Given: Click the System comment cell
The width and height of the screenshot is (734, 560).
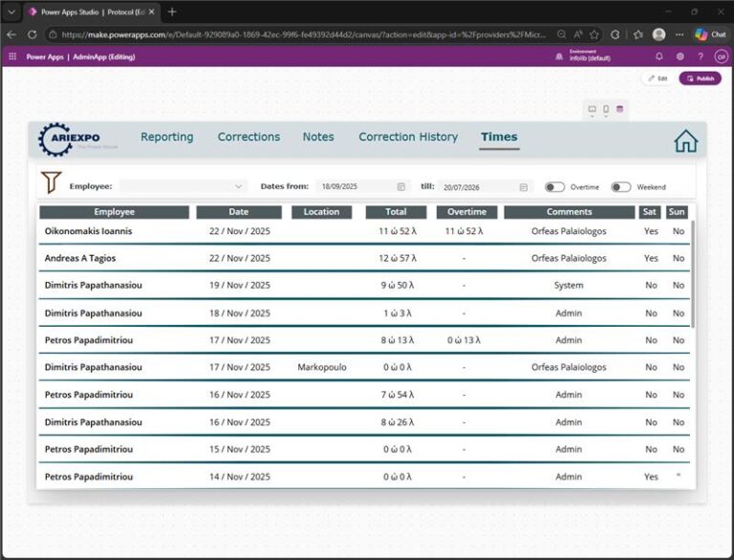Looking at the screenshot, I should pos(569,285).
